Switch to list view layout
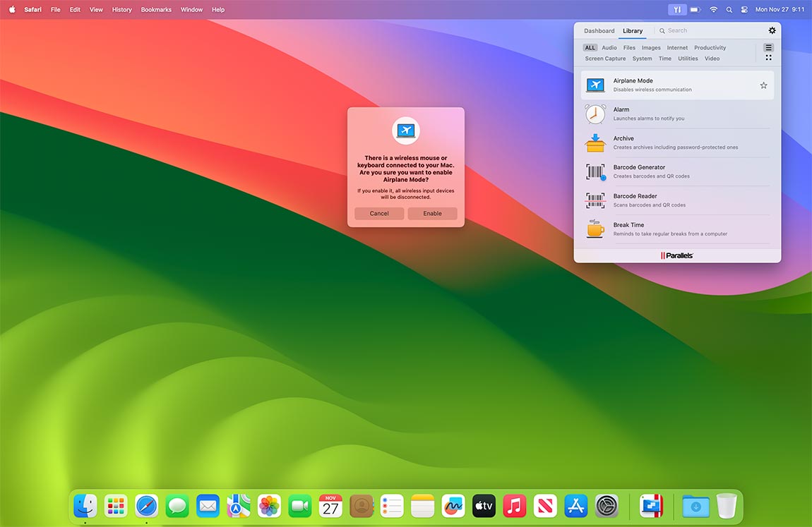This screenshot has height=527, width=812. tap(768, 47)
